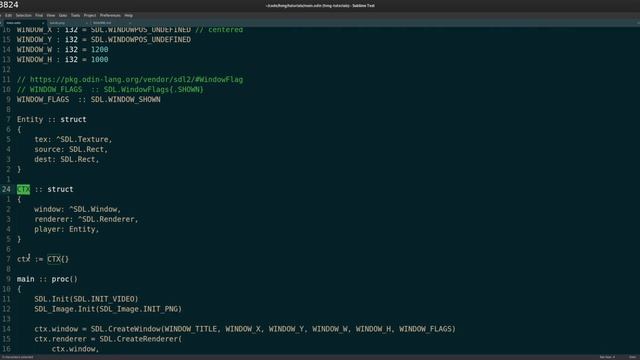Screen dimensions: 640x360
Task: Click 'ctx.renderer' variable on assignment line
Action: pos(60,339)
